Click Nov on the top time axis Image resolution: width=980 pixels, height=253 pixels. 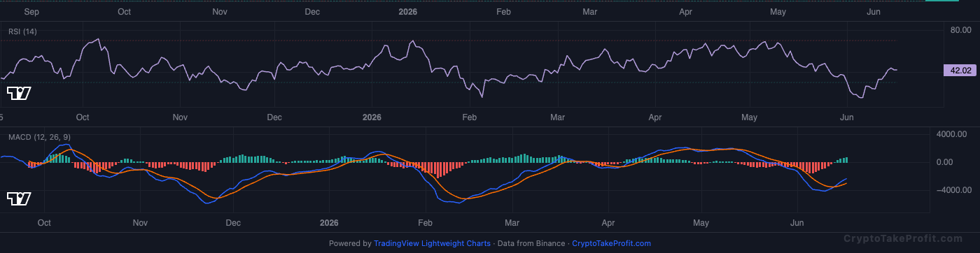[220, 12]
